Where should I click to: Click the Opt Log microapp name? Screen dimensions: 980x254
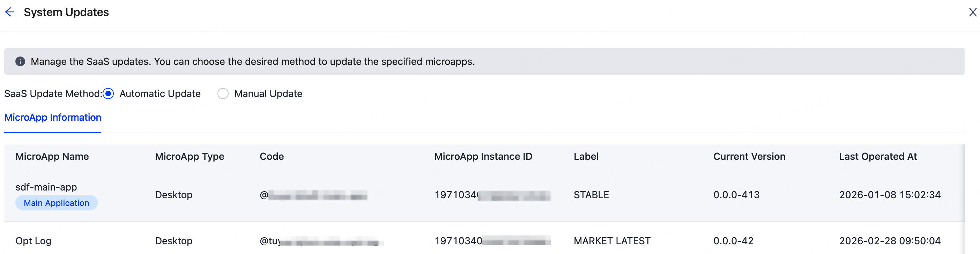[x=33, y=241]
